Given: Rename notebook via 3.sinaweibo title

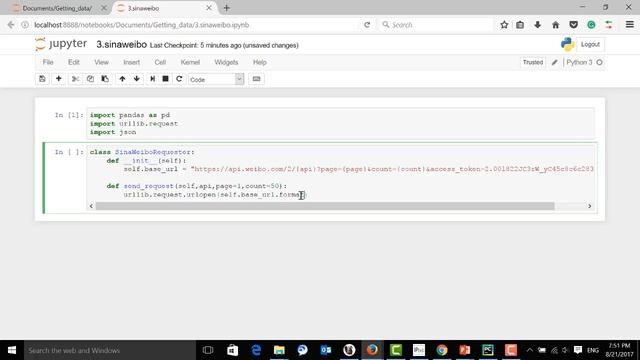Looking at the screenshot, I should pos(121,44).
